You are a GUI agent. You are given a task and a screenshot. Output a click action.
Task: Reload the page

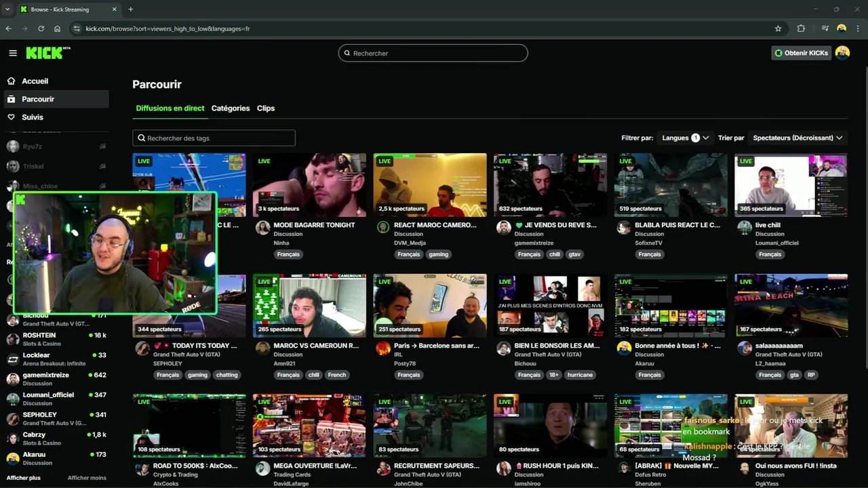(x=41, y=28)
